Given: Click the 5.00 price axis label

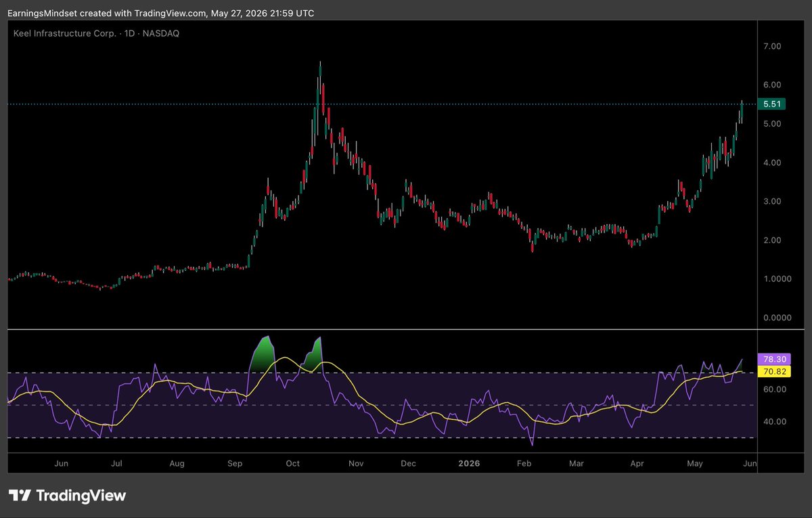Looking at the screenshot, I should click(x=772, y=124).
